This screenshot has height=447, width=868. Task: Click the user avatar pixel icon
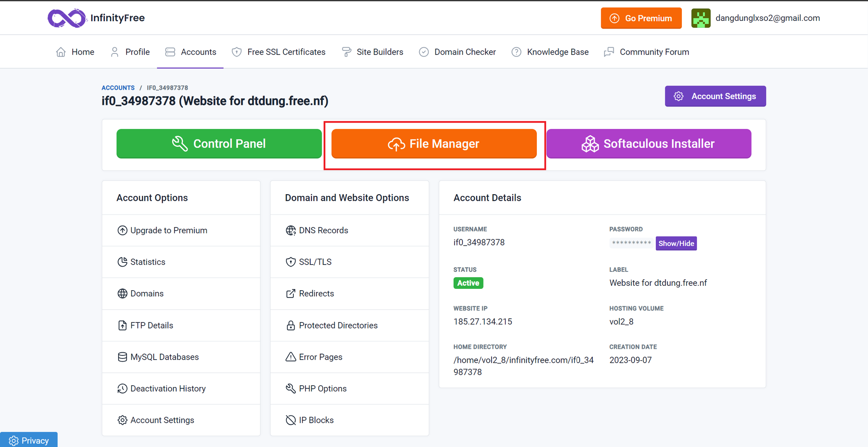pyautogui.click(x=700, y=18)
